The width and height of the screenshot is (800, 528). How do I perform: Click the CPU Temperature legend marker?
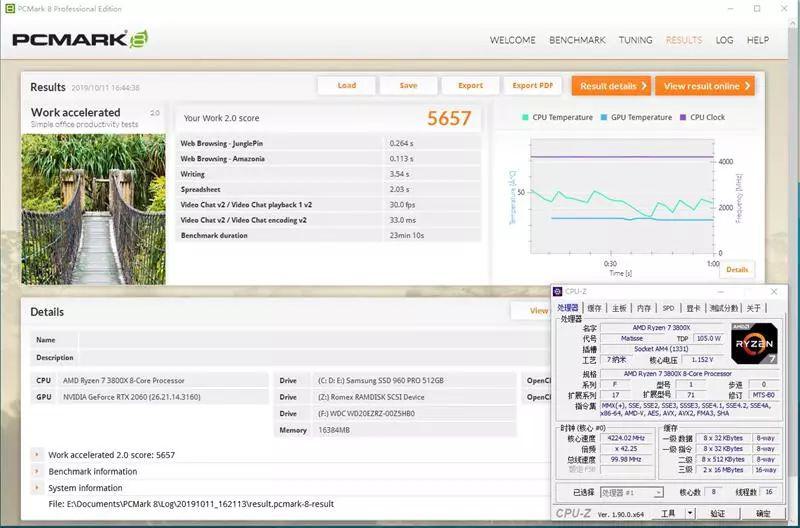[525, 117]
